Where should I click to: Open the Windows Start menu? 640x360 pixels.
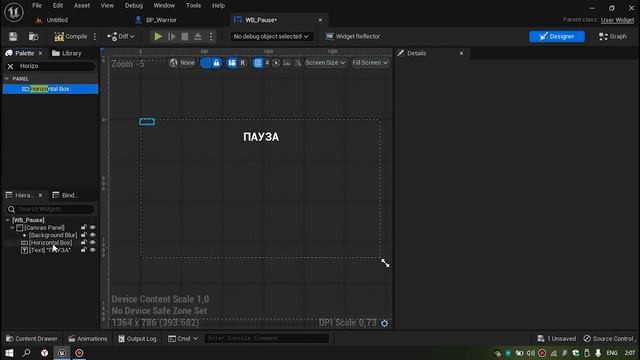pos(9,353)
